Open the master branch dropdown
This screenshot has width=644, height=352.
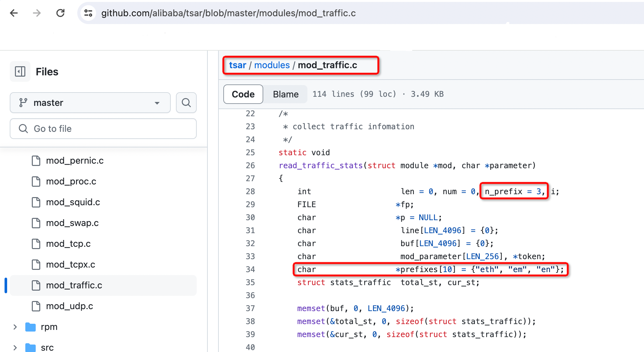tap(90, 103)
